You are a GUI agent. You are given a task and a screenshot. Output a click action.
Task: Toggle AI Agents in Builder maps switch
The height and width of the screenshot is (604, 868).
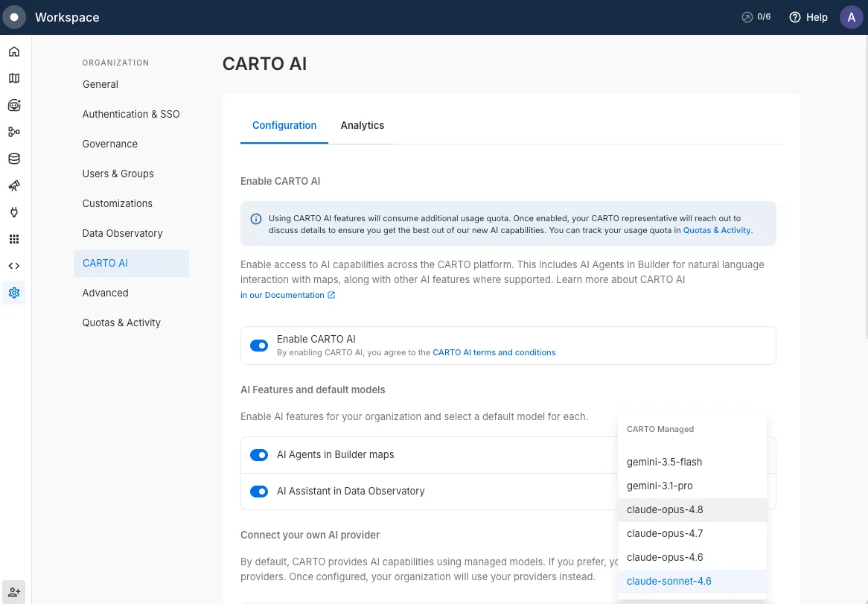coord(259,455)
